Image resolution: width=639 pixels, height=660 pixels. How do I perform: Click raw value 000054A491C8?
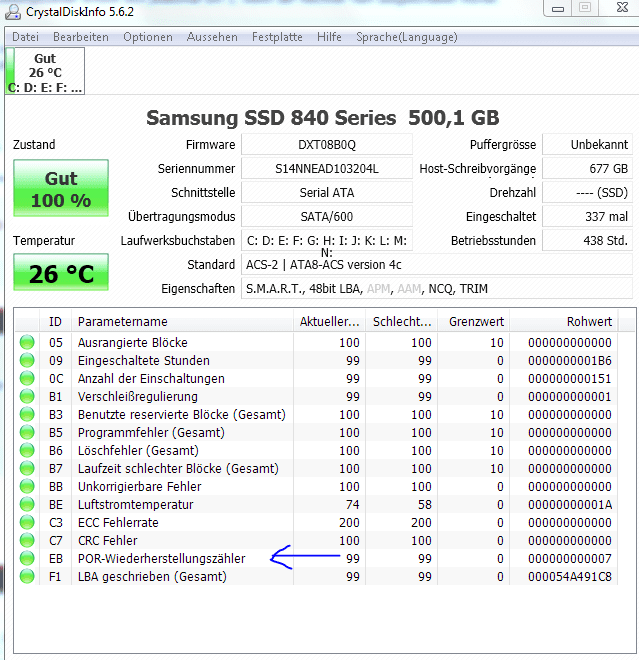[570, 576]
